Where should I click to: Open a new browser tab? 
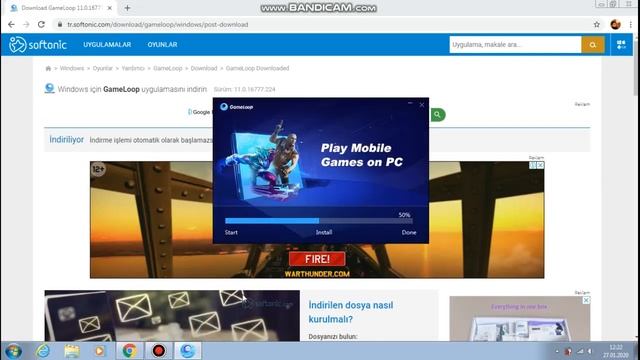coord(127,8)
